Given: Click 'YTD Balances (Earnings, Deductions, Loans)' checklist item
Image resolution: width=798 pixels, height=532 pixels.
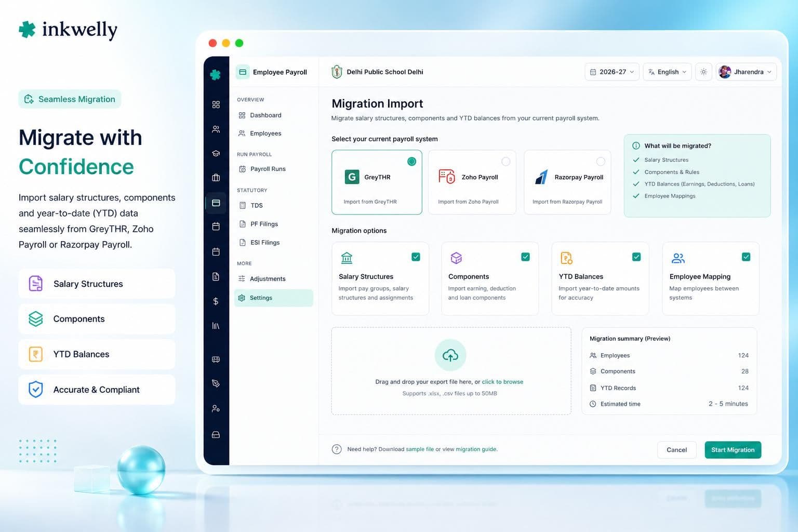Looking at the screenshot, I should pos(699,184).
